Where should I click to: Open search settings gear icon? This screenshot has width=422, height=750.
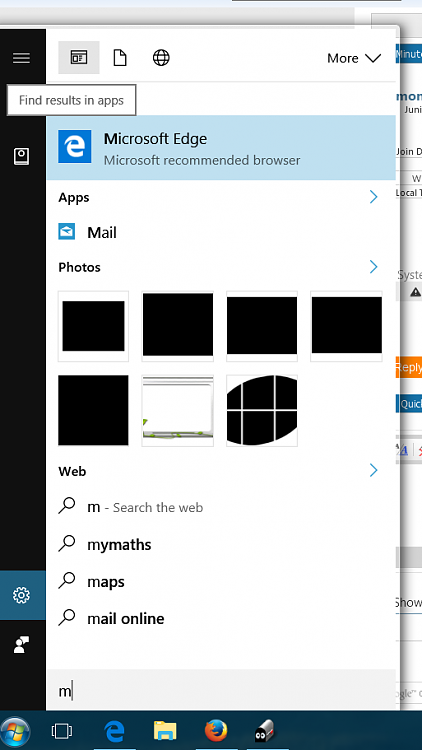(x=22, y=595)
